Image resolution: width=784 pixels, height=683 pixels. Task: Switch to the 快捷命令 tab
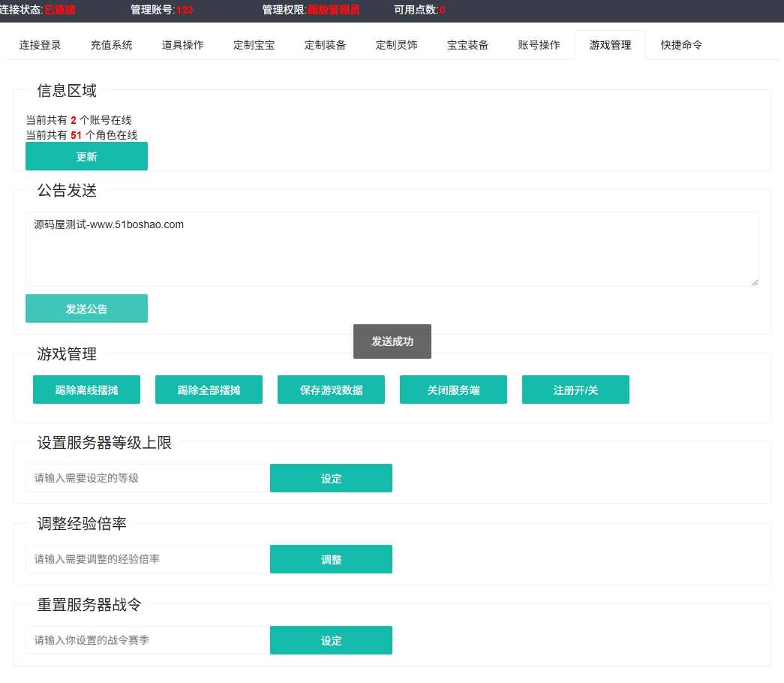click(x=682, y=45)
